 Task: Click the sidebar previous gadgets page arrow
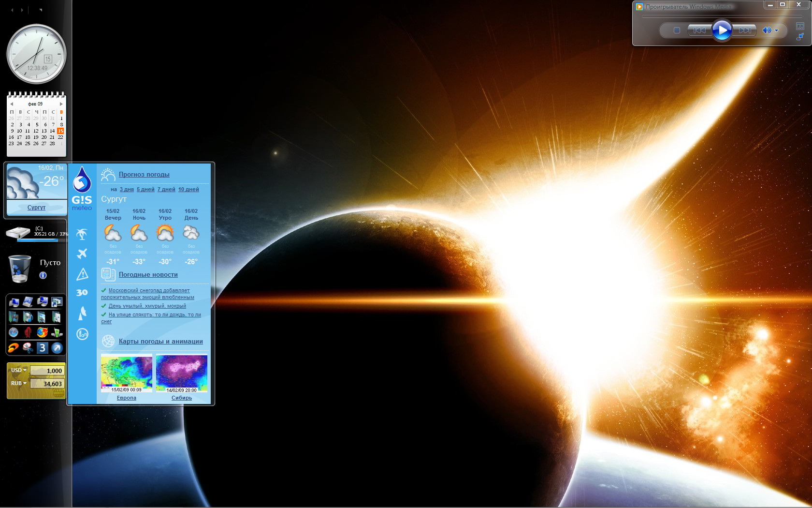(12, 10)
